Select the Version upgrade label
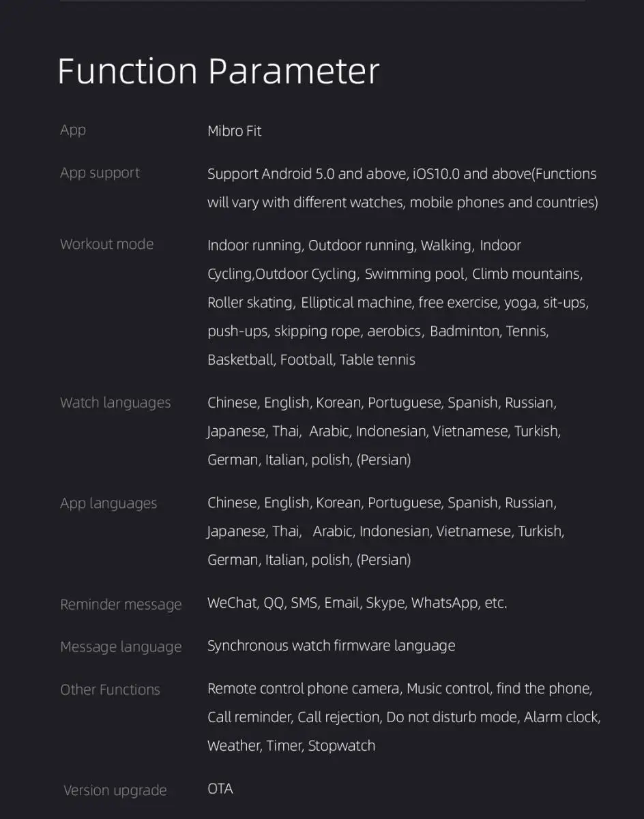The image size is (644, 819). click(x=115, y=790)
